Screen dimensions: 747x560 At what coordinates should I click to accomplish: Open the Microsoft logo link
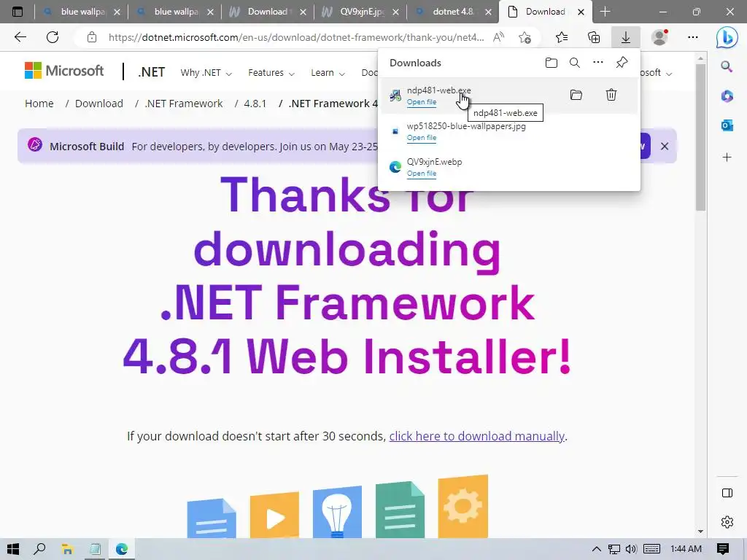[x=64, y=71]
